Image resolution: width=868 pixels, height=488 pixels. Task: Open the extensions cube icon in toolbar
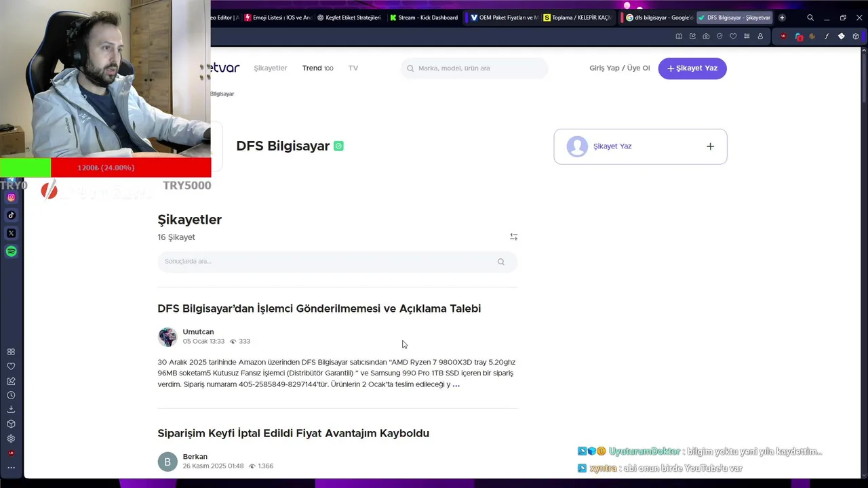click(856, 36)
